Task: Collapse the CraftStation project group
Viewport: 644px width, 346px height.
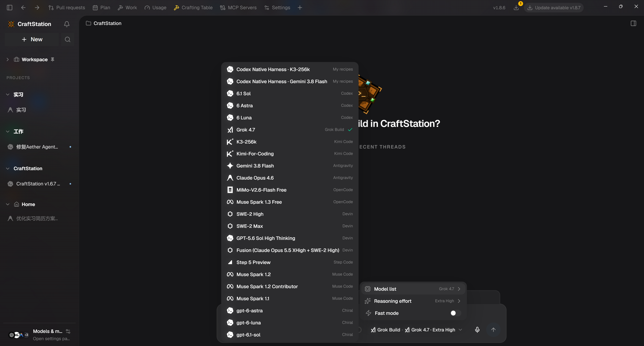Action: tap(8, 168)
